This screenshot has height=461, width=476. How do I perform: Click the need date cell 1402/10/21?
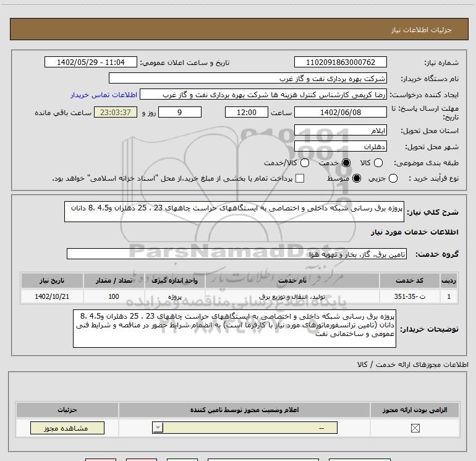(x=52, y=296)
